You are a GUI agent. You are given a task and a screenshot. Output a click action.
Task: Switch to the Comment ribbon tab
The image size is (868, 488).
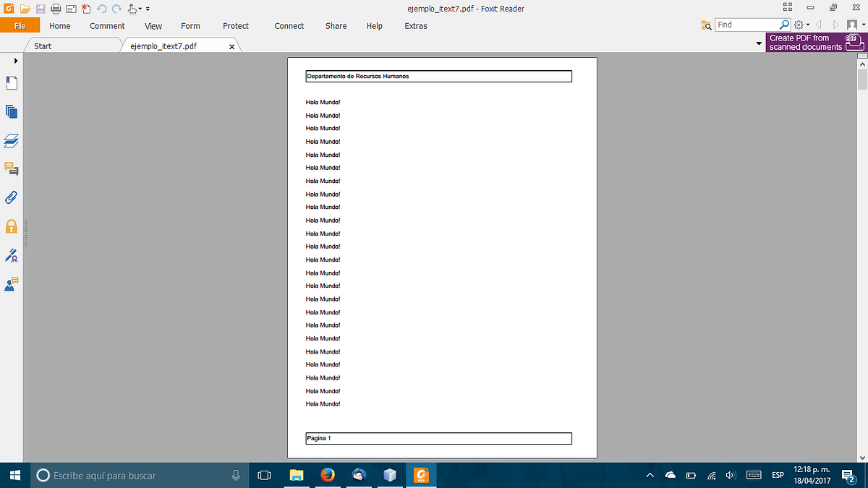(x=106, y=26)
